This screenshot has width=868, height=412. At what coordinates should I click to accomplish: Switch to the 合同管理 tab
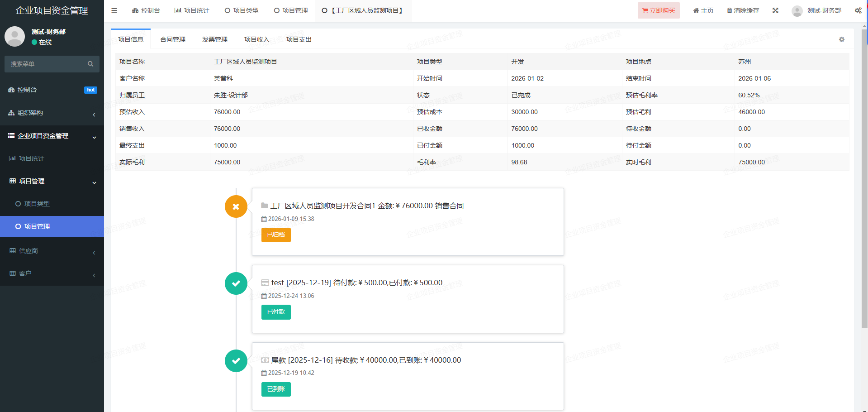tap(173, 39)
